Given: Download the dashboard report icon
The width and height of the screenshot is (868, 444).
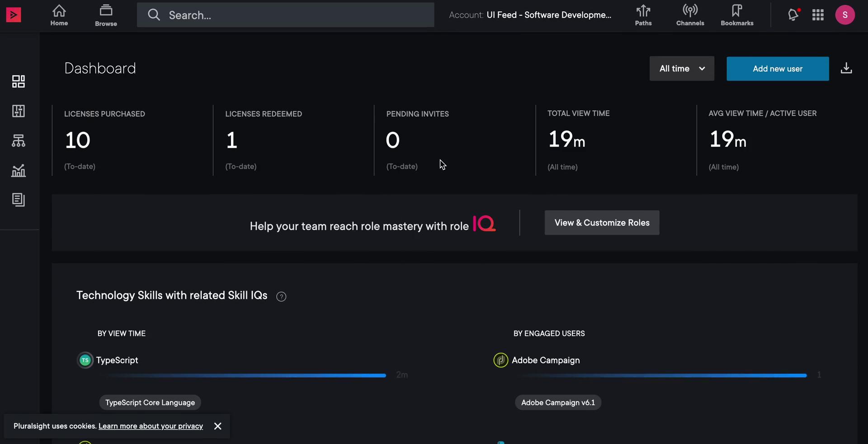Looking at the screenshot, I should 846,68.
